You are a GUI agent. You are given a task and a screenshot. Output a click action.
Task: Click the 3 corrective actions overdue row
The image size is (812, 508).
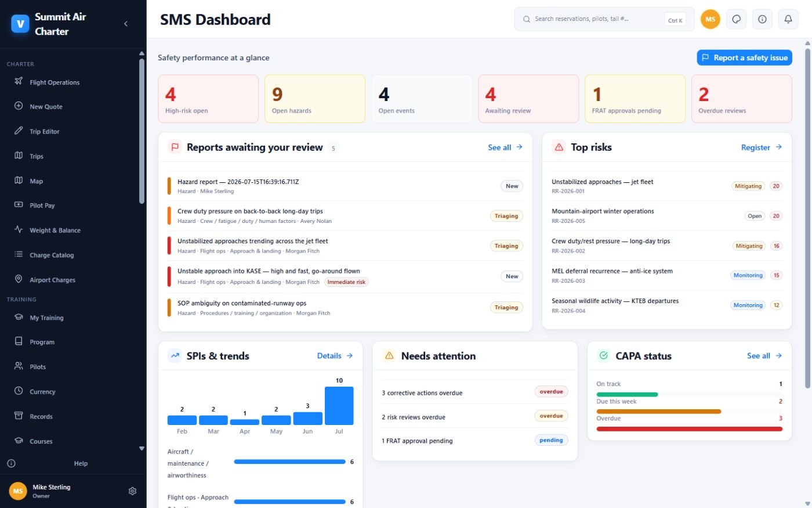tap(475, 392)
